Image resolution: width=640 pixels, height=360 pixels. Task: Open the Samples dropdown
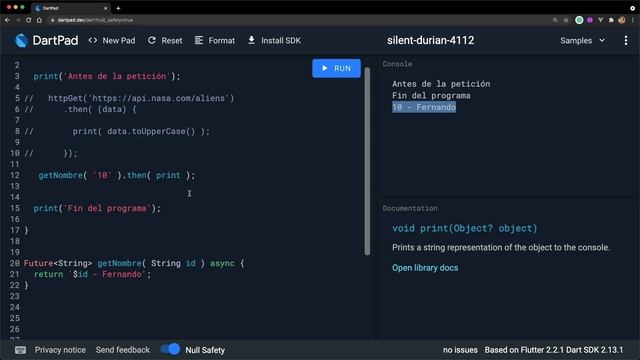coord(582,40)
